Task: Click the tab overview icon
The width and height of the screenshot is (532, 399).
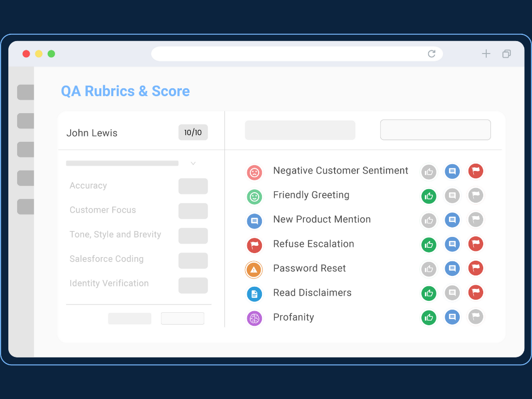Action: pos(507,54)
